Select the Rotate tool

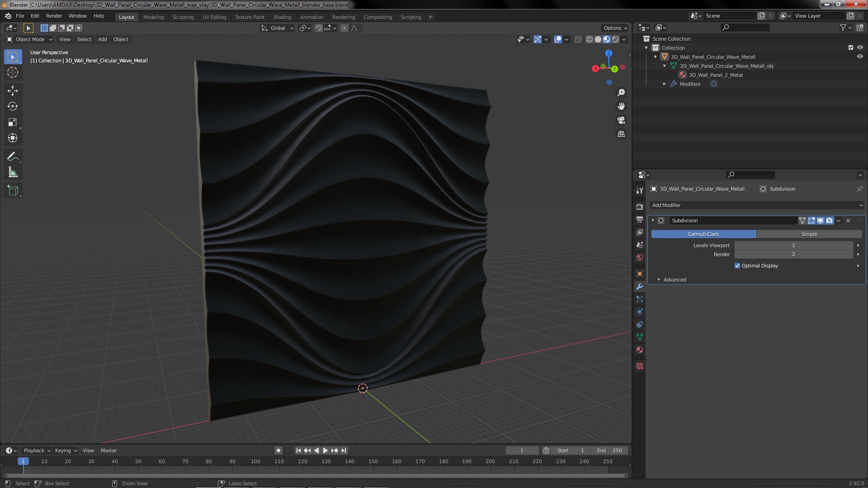[13, 107]
